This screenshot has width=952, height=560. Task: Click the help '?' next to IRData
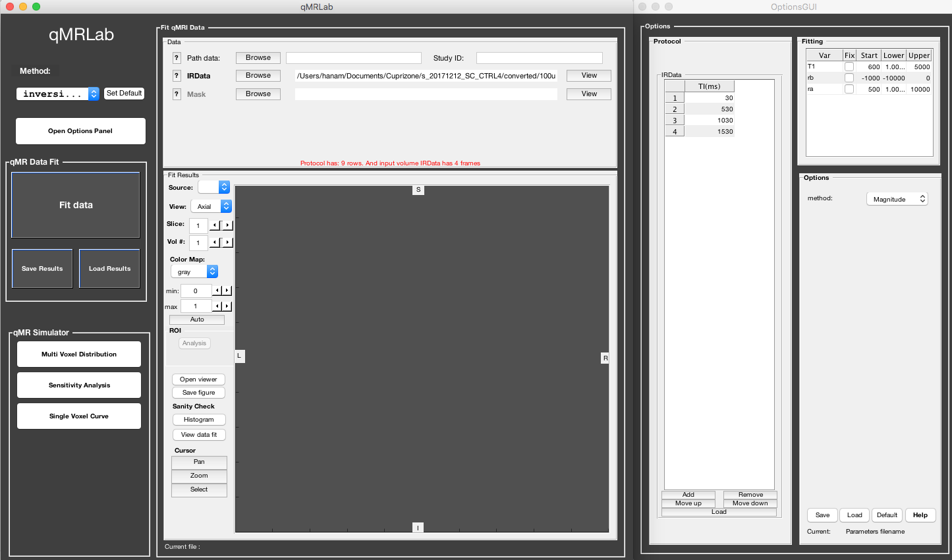tap(177, 76)
